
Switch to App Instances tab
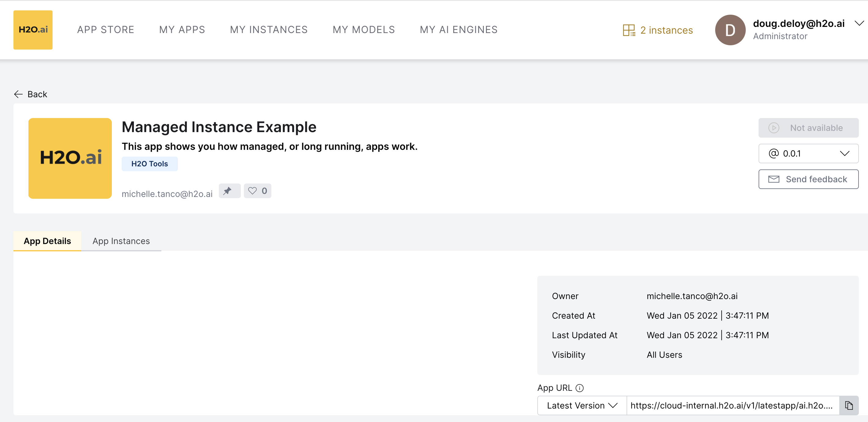tap(121, 241)
